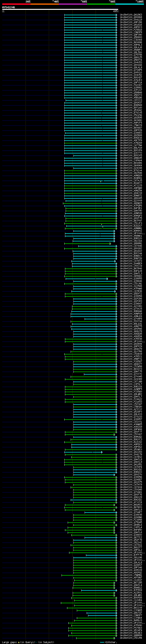The height and width of the screenshot is (644, 146).
Task: Open hit UniRef100_Q41610
Action: click(131, 251)
